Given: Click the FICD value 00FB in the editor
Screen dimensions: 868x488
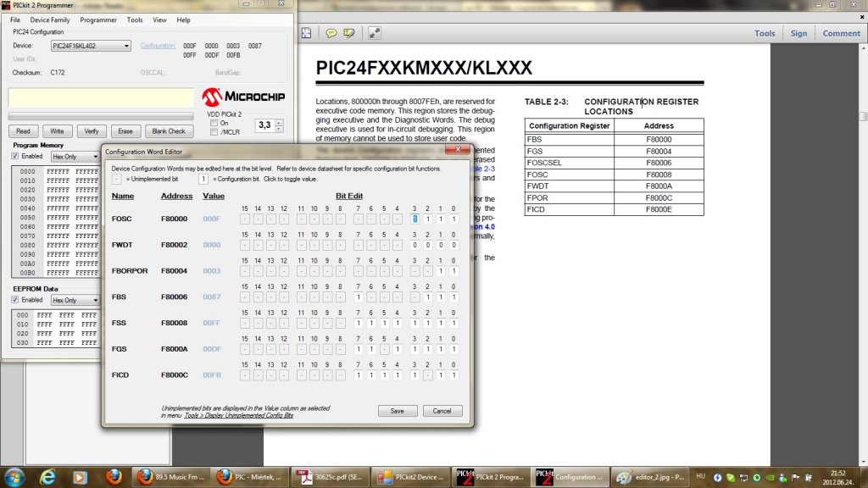Looking at the screenshot, I should 212,375.
